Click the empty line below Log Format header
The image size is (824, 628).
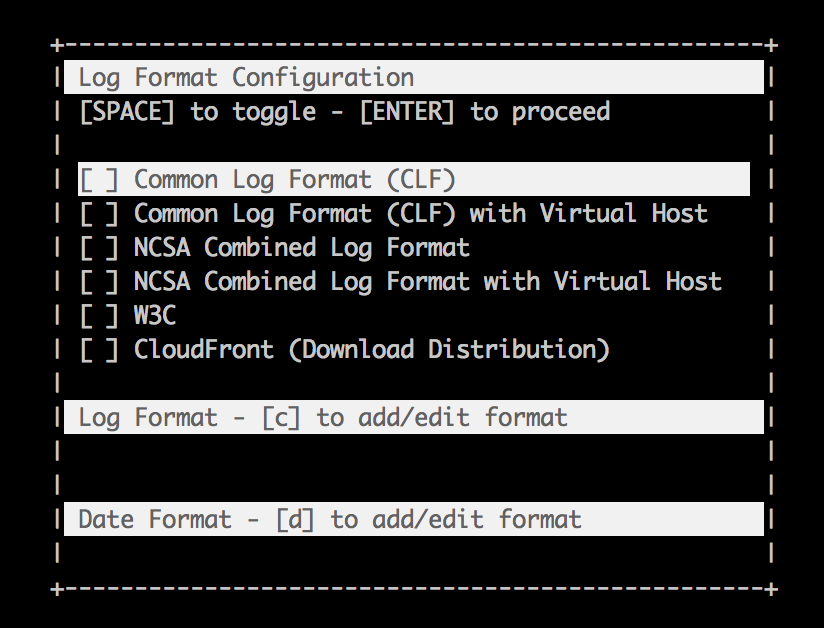(413, 451)
